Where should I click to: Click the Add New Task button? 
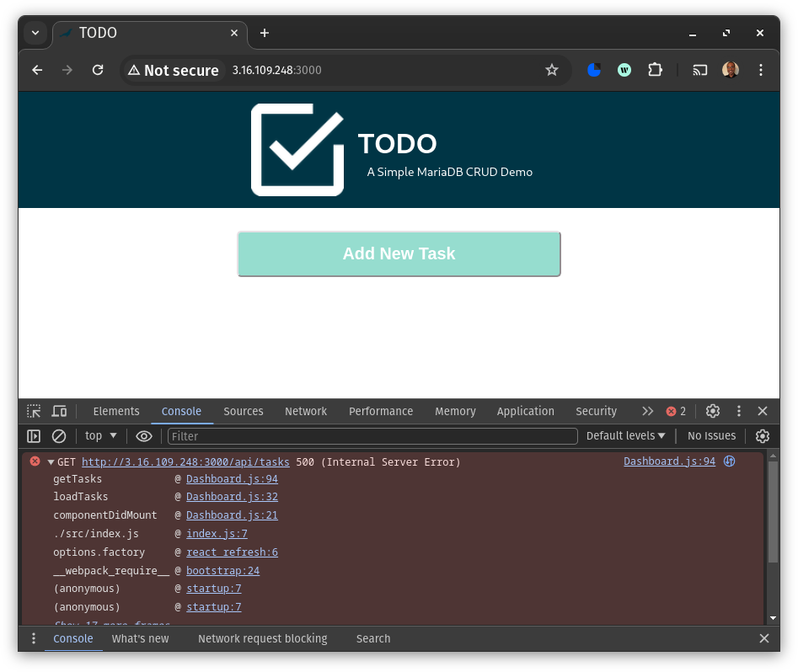pos(399,253)
